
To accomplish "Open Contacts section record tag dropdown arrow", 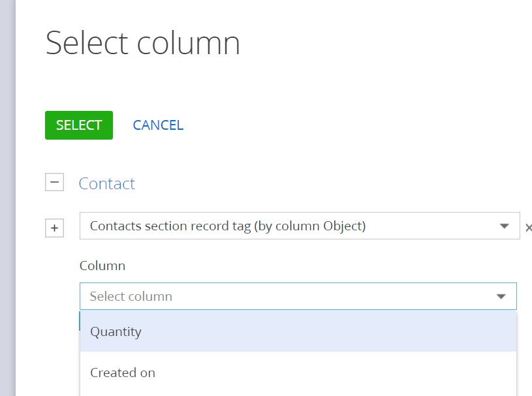I will 504,226.
